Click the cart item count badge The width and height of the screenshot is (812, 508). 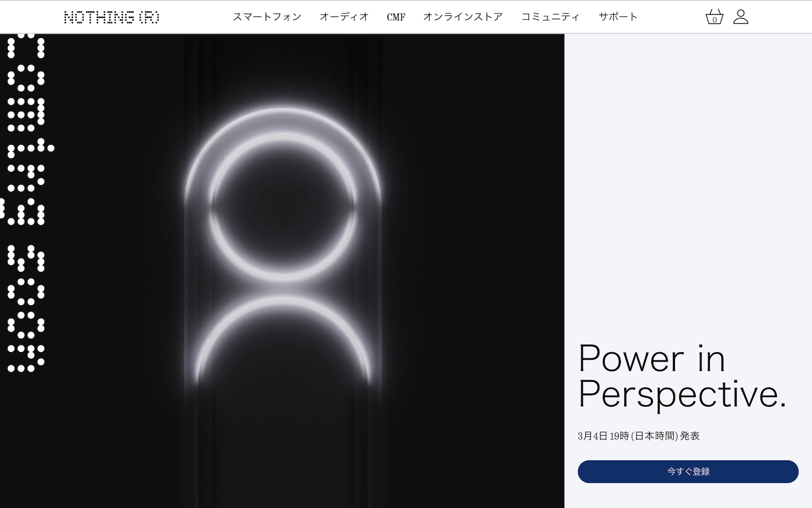click(715, 20)
